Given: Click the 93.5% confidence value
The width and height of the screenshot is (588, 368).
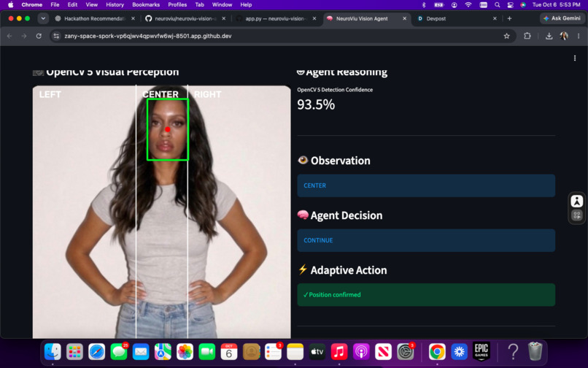Looking at the screenshot, I should coord(316,104).
